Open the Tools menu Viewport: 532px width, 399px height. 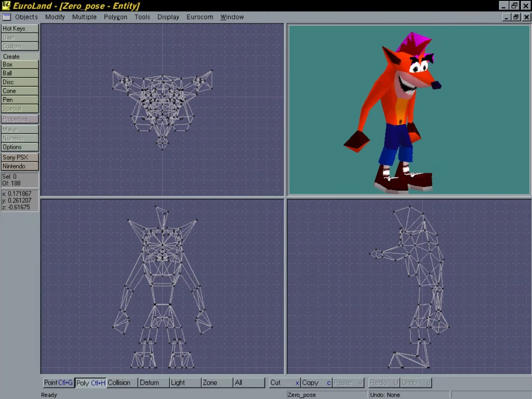coord(142,17)
